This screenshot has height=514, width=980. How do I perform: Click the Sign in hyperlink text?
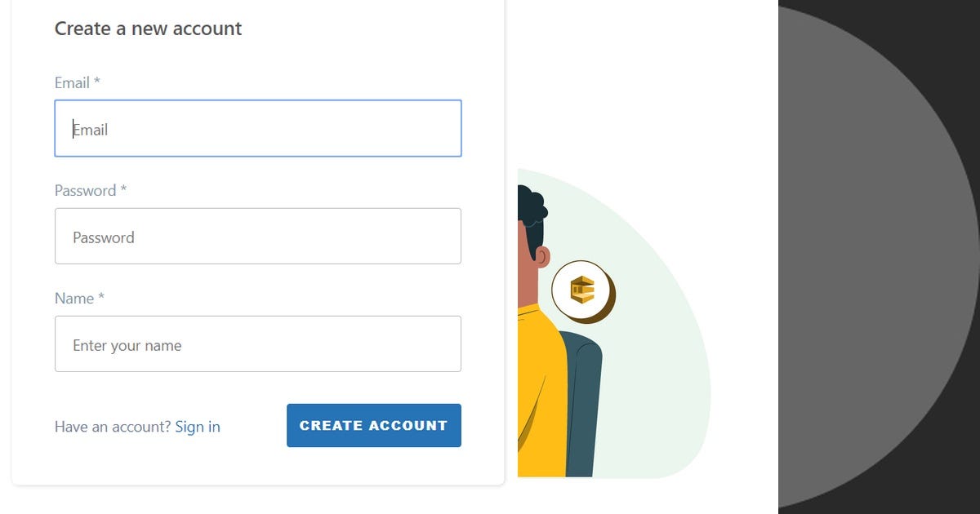(198, 426)
